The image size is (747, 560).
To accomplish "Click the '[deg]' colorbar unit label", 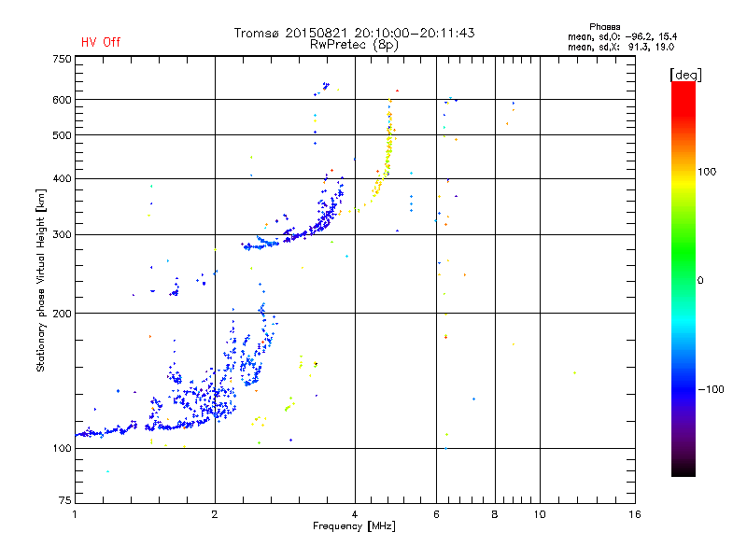I will pos(685,75).
